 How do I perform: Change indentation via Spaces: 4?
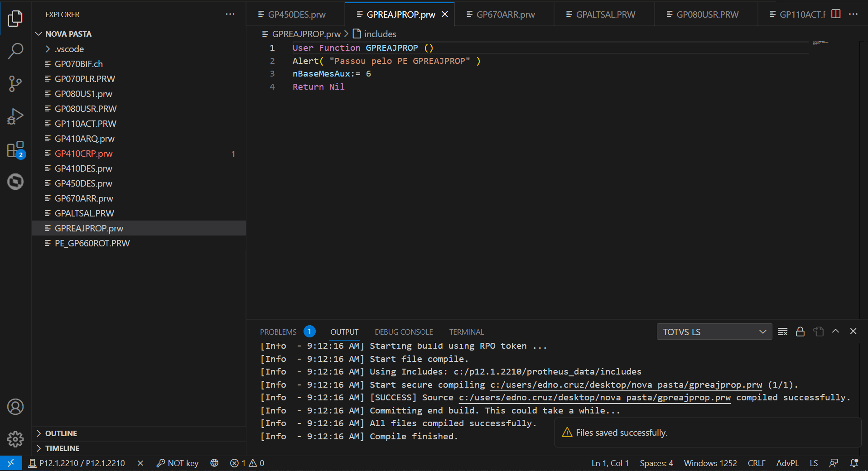click(x=656, y=463)
